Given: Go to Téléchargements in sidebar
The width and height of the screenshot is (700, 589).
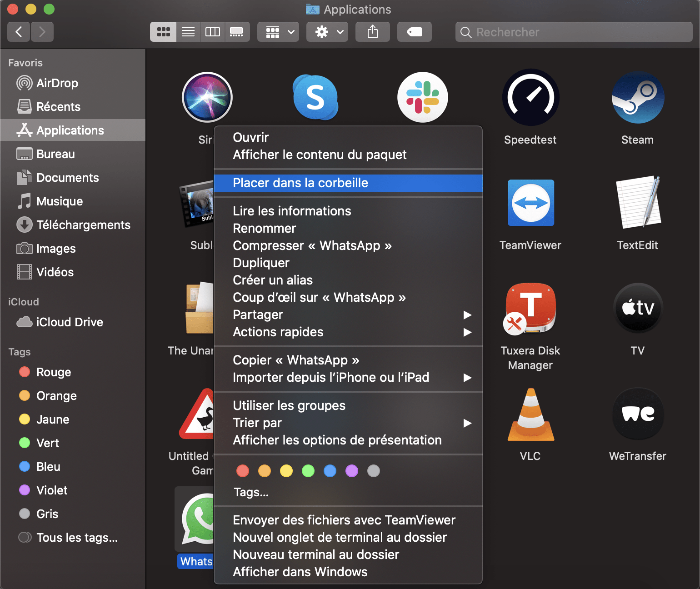Looking at the screenshot, I should tap(83, 225).
